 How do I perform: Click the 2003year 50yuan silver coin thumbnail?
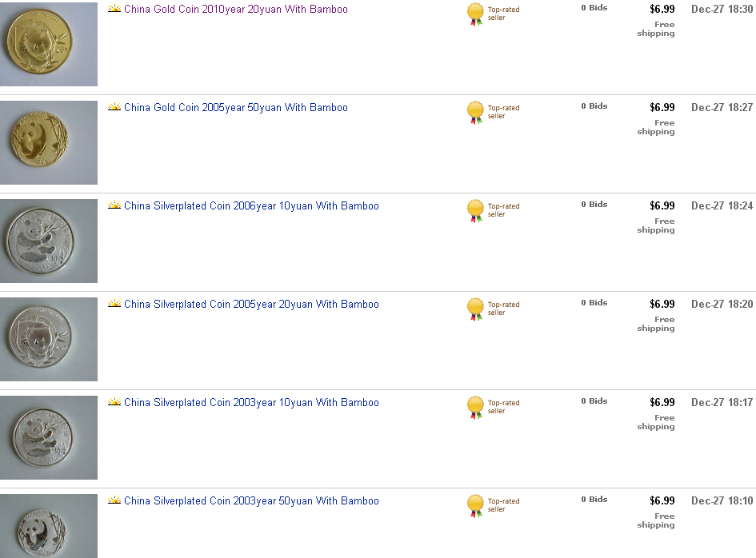[48, 526]
